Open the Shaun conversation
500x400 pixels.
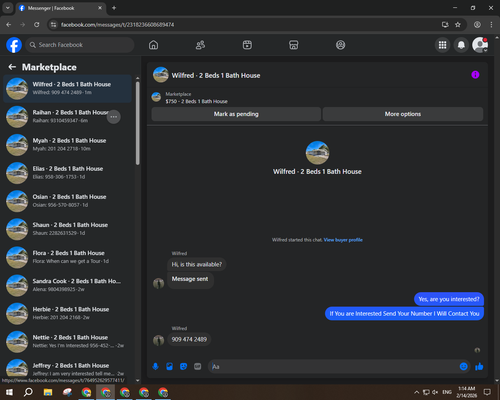(67, 229)
